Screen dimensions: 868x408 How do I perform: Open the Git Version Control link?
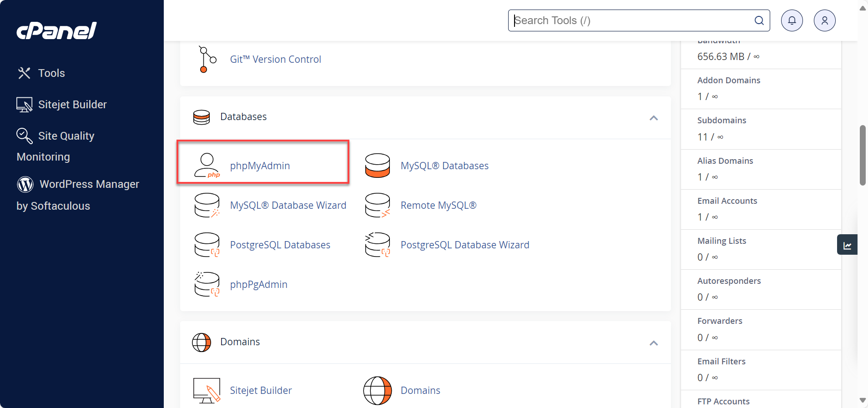pyautogui.click(x=275, y=59)
